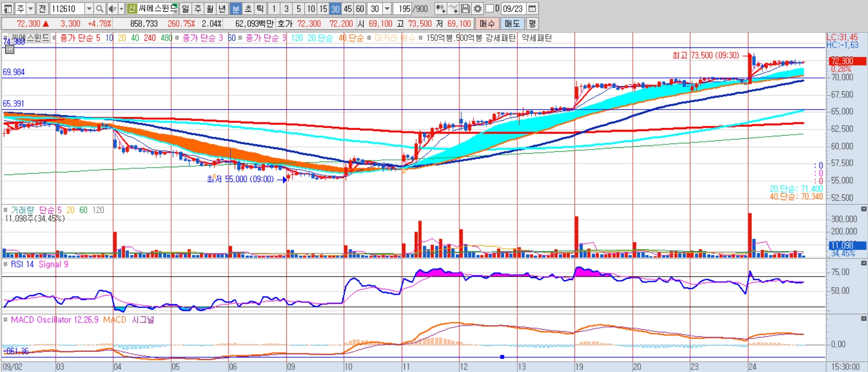Collapse volume panel via corner icon

point(864,209)
